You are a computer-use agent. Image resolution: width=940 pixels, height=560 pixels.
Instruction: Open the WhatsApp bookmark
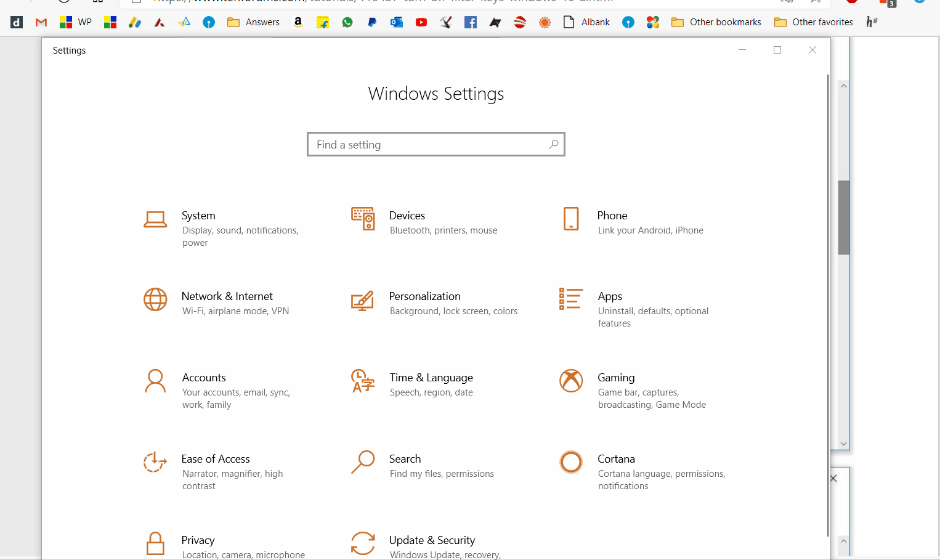(x=347, y=22)
